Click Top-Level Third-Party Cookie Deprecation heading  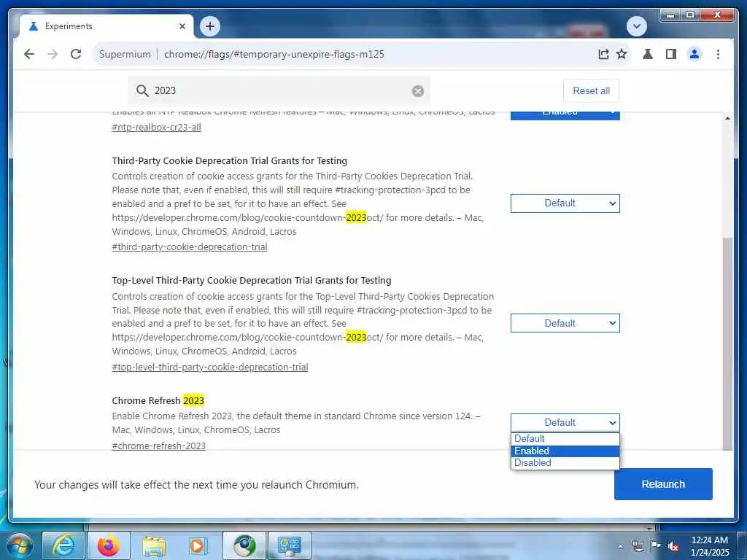tap(252, 281)
